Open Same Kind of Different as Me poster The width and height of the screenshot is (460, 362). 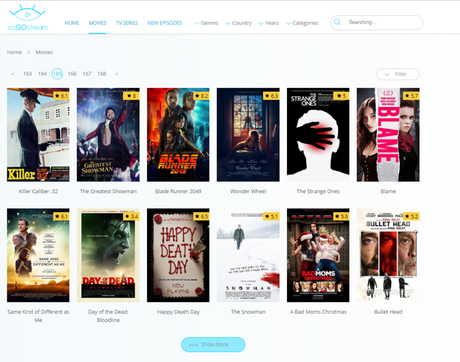pyautogui.click(x=38, y=255)
